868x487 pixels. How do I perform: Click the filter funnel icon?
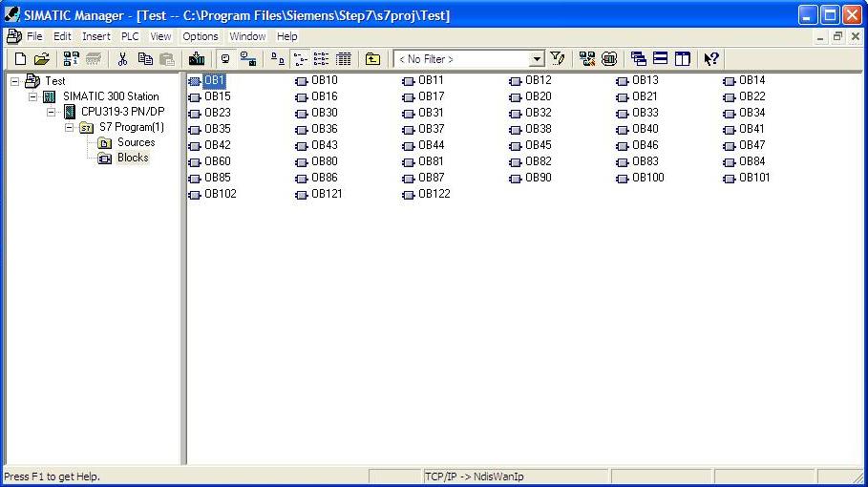click(558, 58)
